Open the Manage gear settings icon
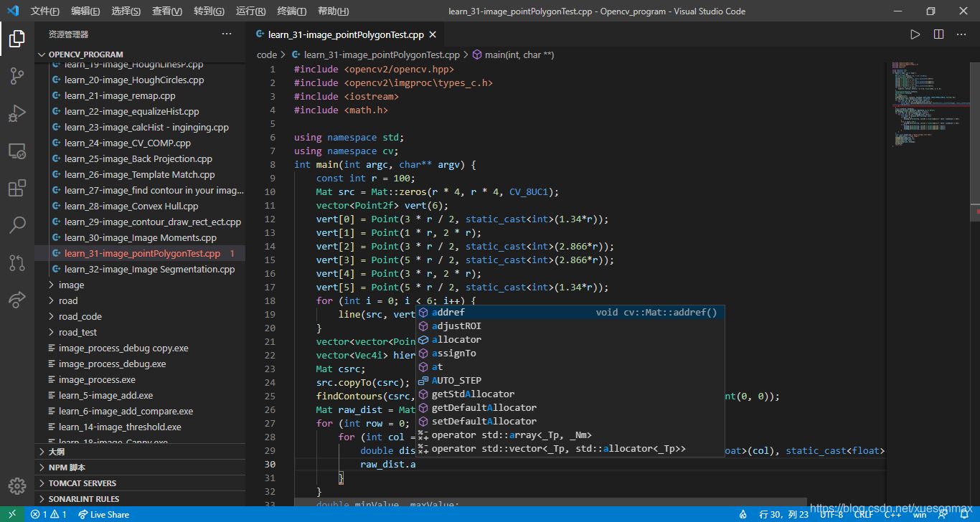Viewport: 980px width, 522px height. (x=17, y=486)
